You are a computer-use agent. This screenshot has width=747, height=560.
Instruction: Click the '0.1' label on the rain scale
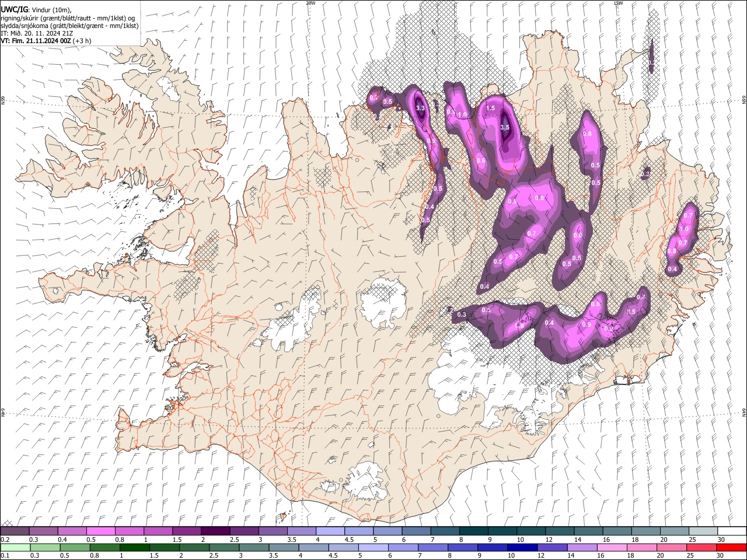point(5,555)
